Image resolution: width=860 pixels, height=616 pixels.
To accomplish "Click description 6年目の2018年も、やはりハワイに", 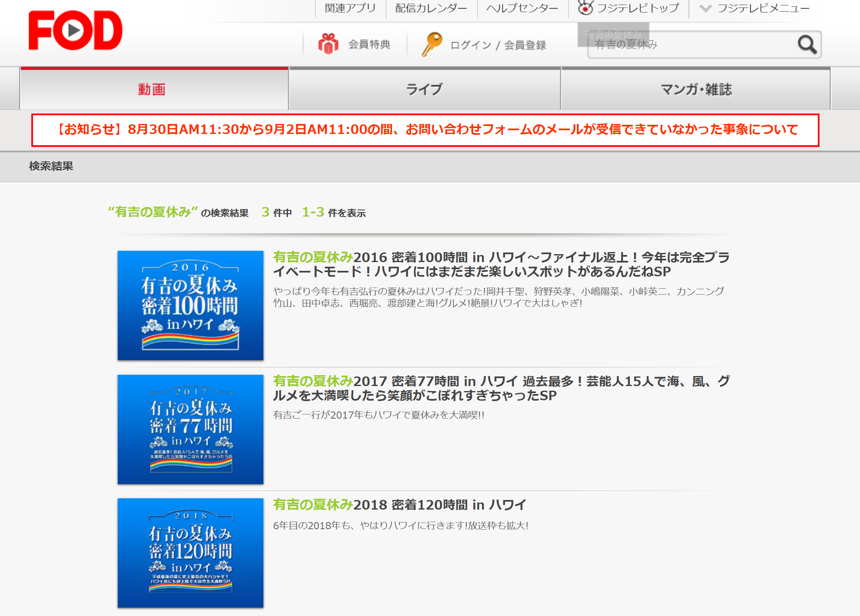I will click(x=401, y=525).
